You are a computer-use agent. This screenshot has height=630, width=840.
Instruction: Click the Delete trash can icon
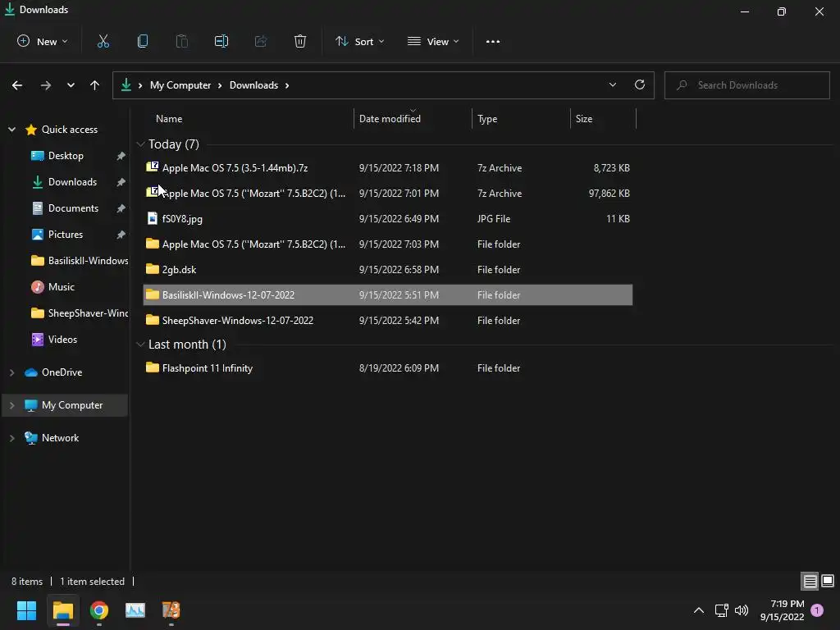[300, 41]
